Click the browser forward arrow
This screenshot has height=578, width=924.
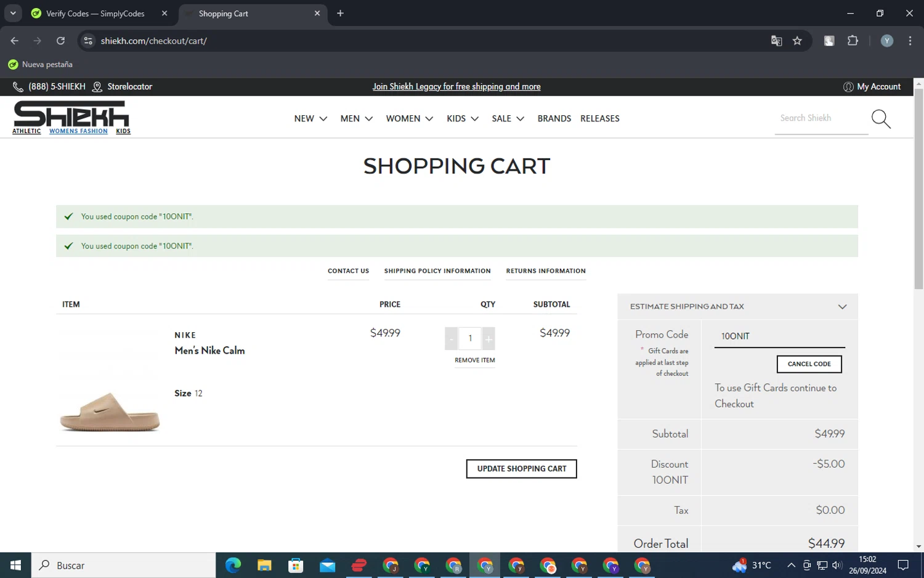(38, 41)
